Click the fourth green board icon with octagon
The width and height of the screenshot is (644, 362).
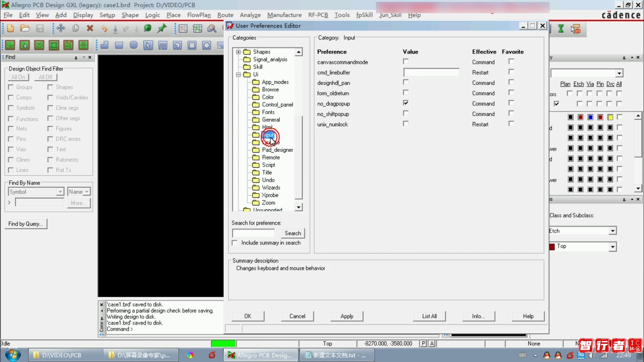pos(54,45)
